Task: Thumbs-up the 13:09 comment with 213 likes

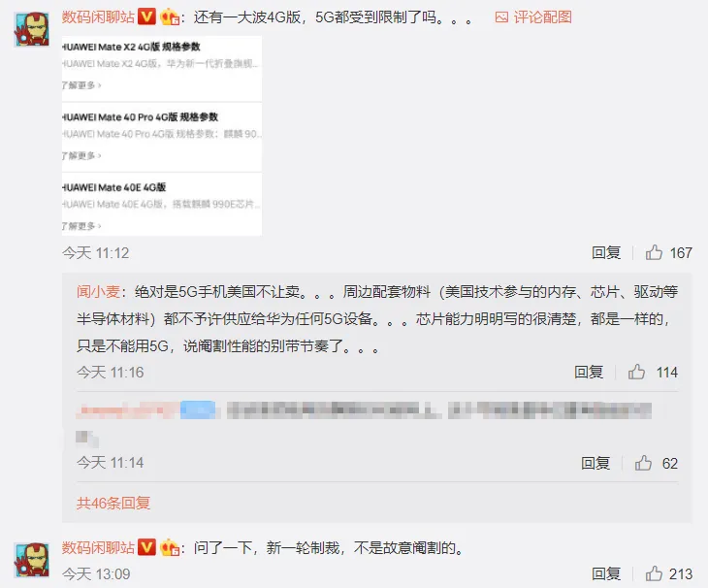Action: pyautogui.click(x=654, y=573)
